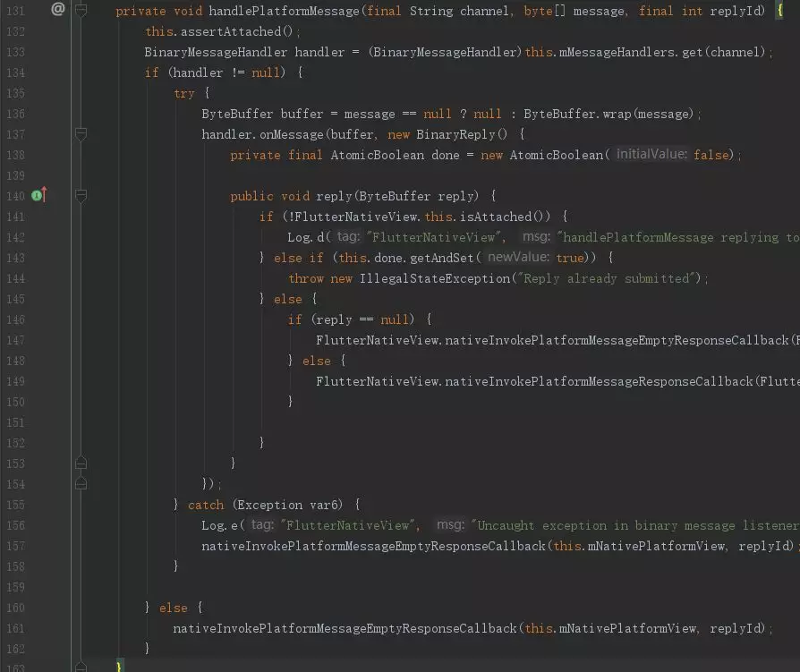Image resolution: width=800 pixels, height=672 pixels.
Task: Click Log.e call on line 156
Action: coord(220,525)
